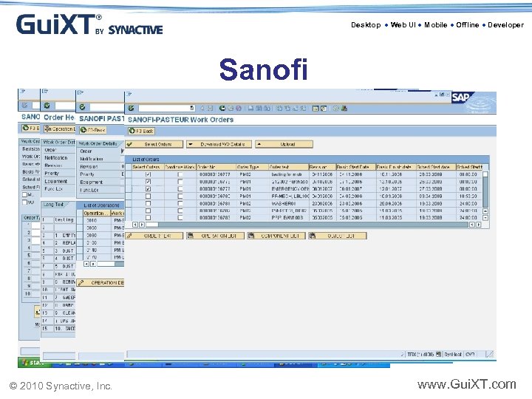Click page-down arrow of orders table scrollbar
Screen dimensions: 532x399
pyautogui.click(x=485, y=218)
